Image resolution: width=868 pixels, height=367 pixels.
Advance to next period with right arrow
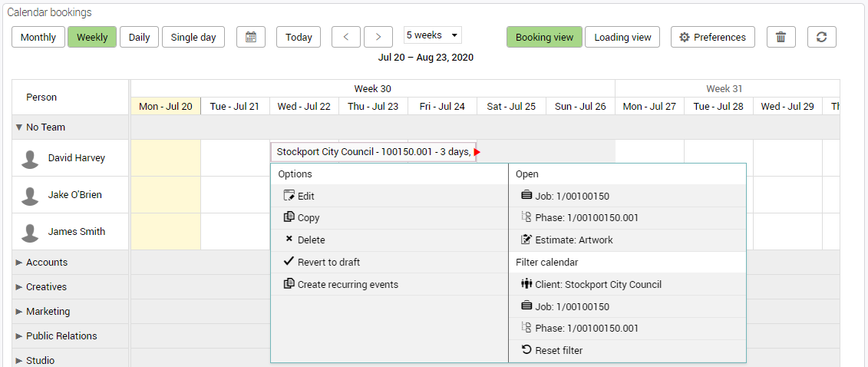pos(378,37)
